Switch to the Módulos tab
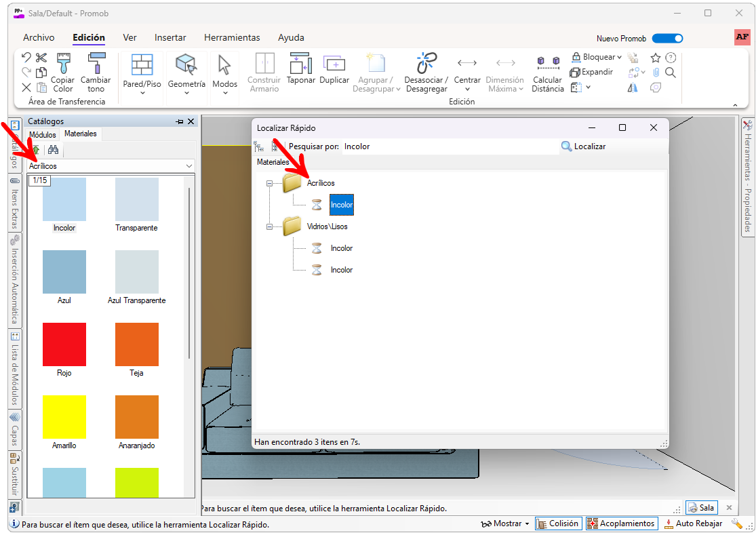This screenshot has width=756, height=535. tap(43, 134)
